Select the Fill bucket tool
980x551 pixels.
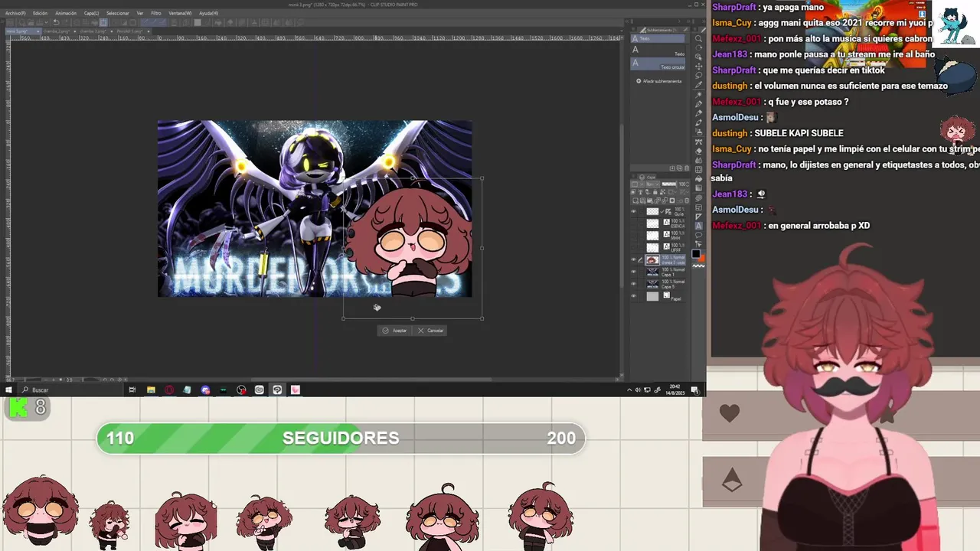(698, 178)
